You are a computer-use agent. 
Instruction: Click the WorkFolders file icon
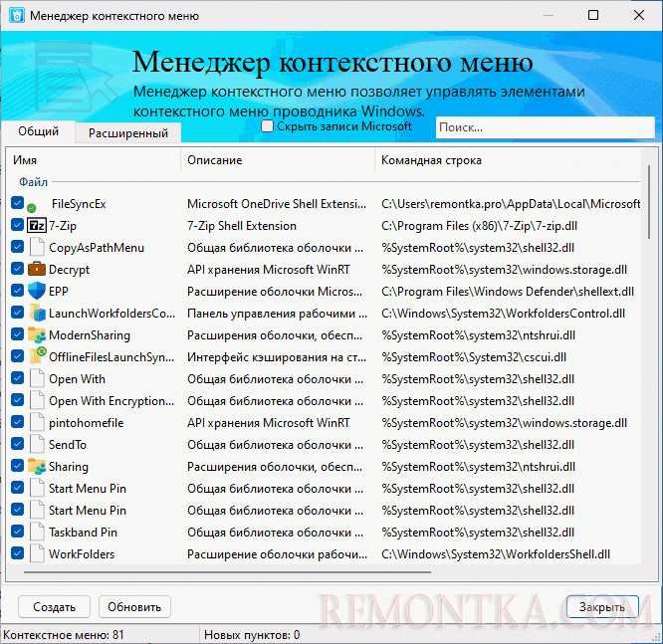click(37, 554)
